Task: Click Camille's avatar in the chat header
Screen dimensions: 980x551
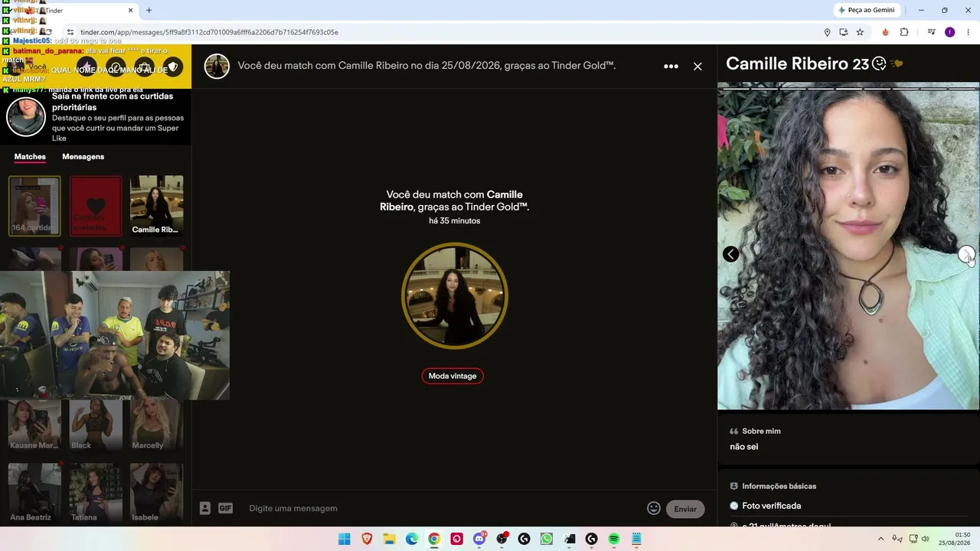Action: tap(217, 67)
